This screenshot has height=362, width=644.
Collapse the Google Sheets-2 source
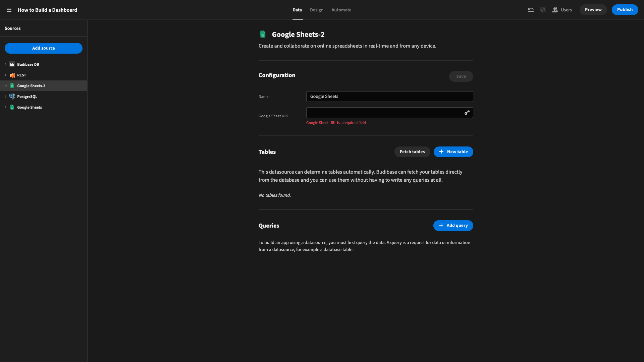tap(5, 86)
